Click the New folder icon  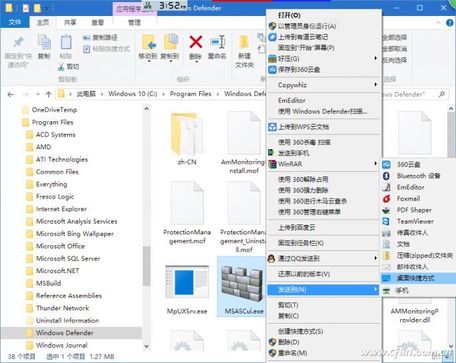[244, 43]
